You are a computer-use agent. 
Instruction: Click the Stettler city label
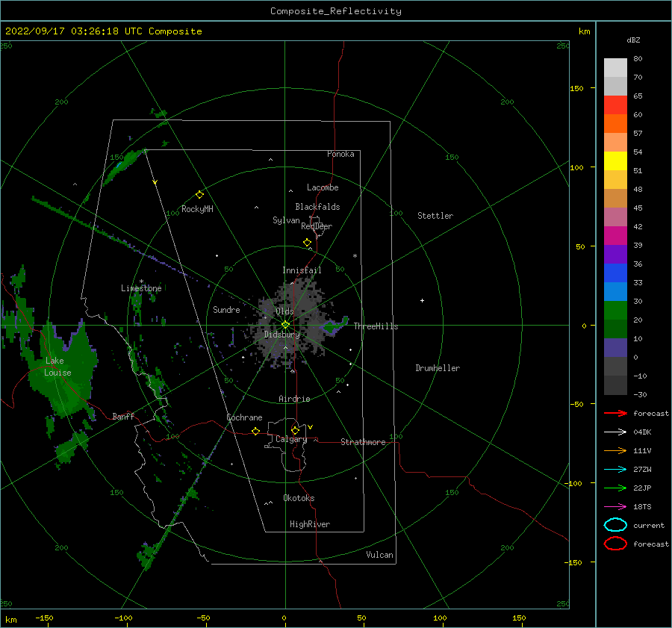click(x=435, y=216)
